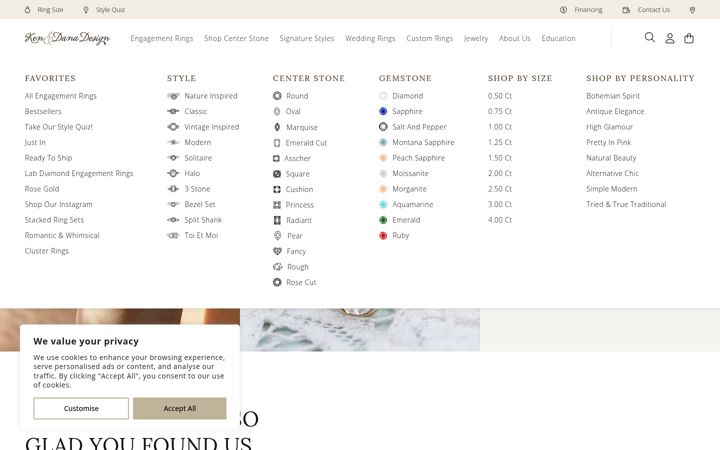The width and height of the screenshot is (720, 450).
Task: Click the Pear stone shape icon
Action: tap(277, 236)
